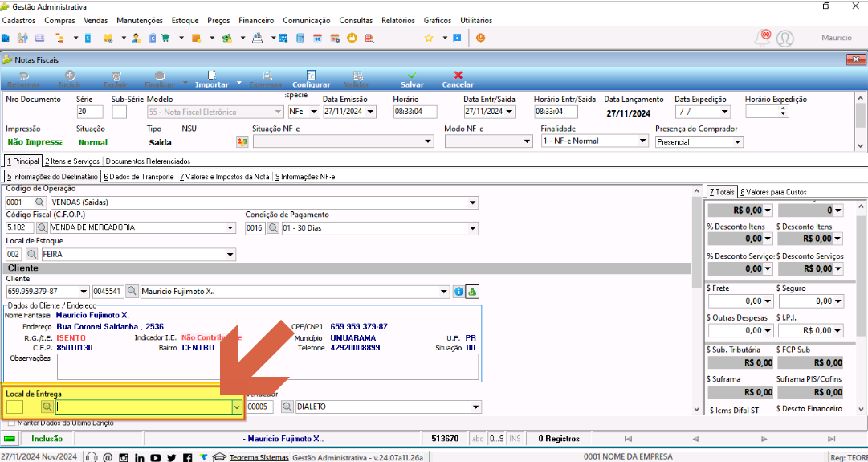Click the search magnifier beside C.F.O.P. code 5.102
868x462 pixels.
tap(42, 227)
